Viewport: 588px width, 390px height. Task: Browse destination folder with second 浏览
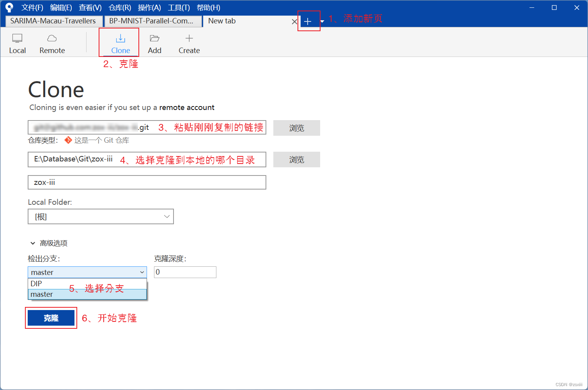click(297, 160)
